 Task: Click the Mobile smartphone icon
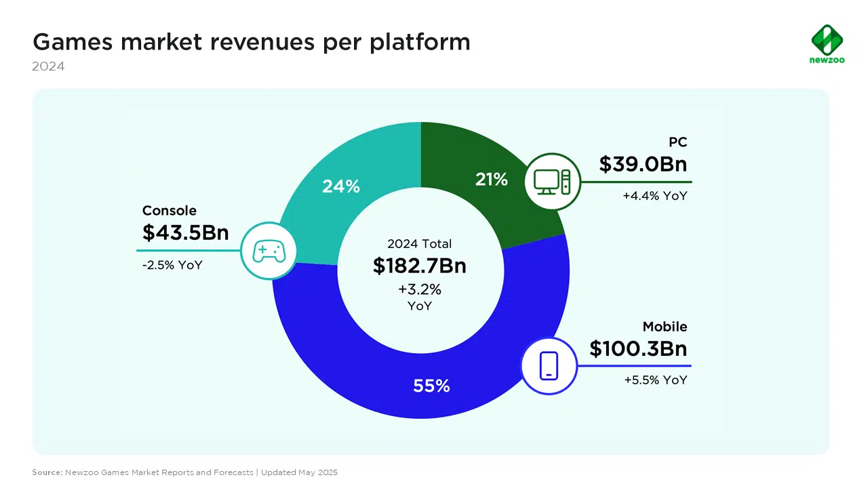click(x=549, y=365)
